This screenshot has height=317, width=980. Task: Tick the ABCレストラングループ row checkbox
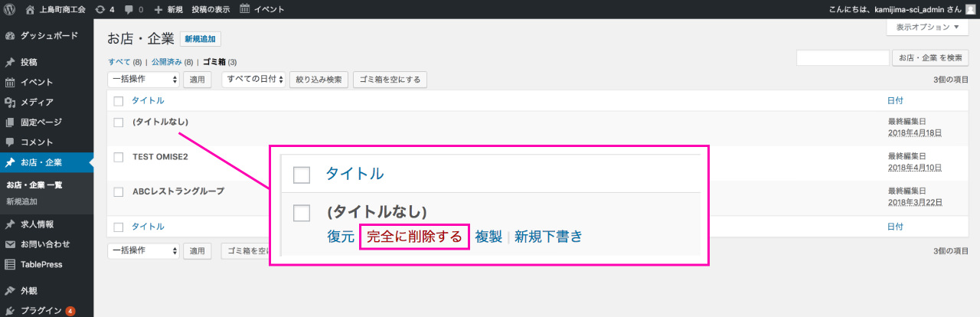pyautogui.click(x=119, y=191)
